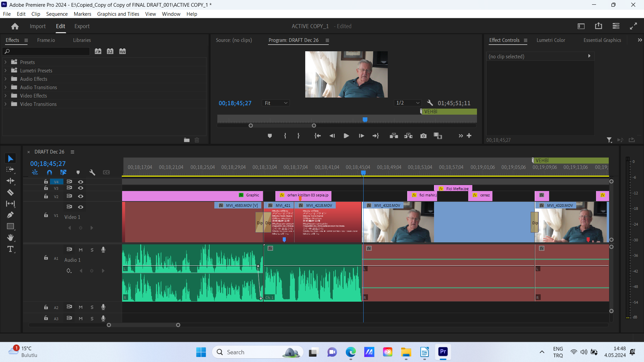Activate the Ripple Edit tool
Screen dimensions: 644x362
pos(10,181)
